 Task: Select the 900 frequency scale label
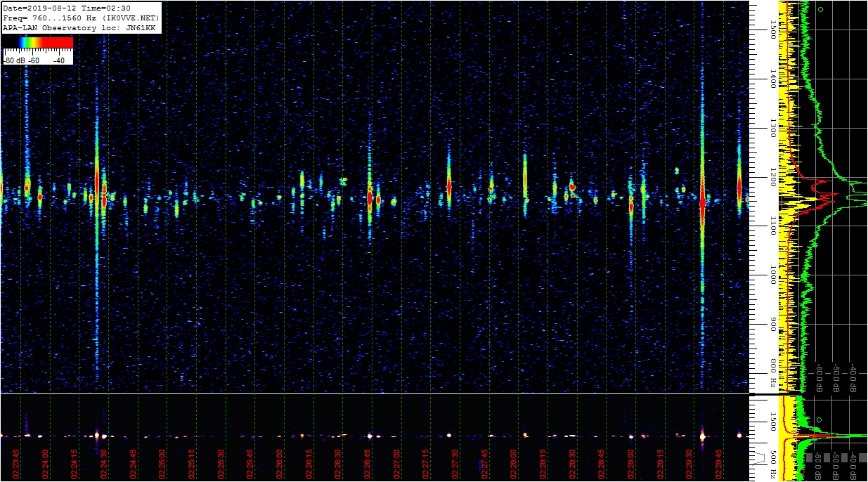point(773,323)
